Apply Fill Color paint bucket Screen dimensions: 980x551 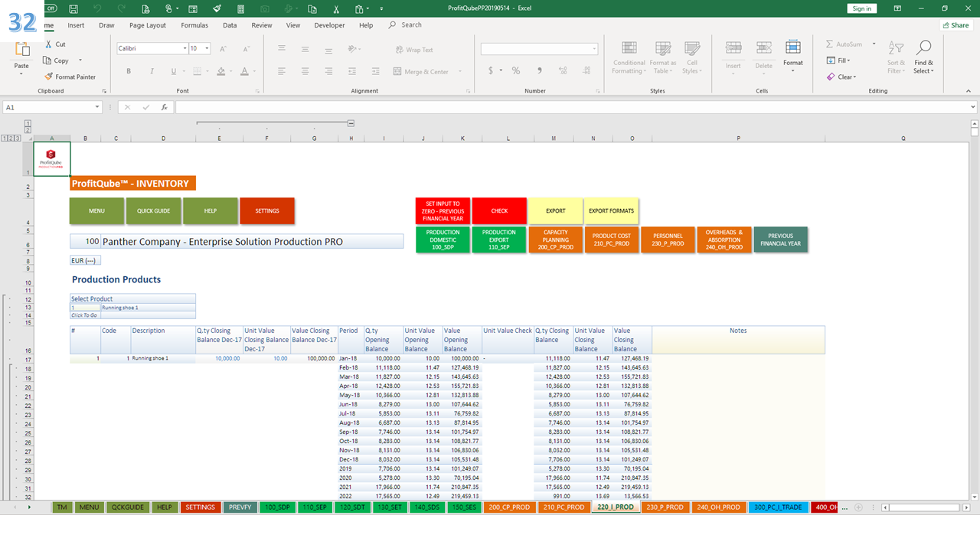[221, 71]
